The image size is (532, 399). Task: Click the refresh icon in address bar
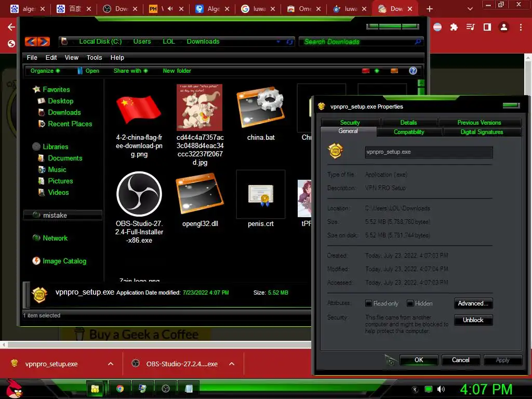pos(289,42)
